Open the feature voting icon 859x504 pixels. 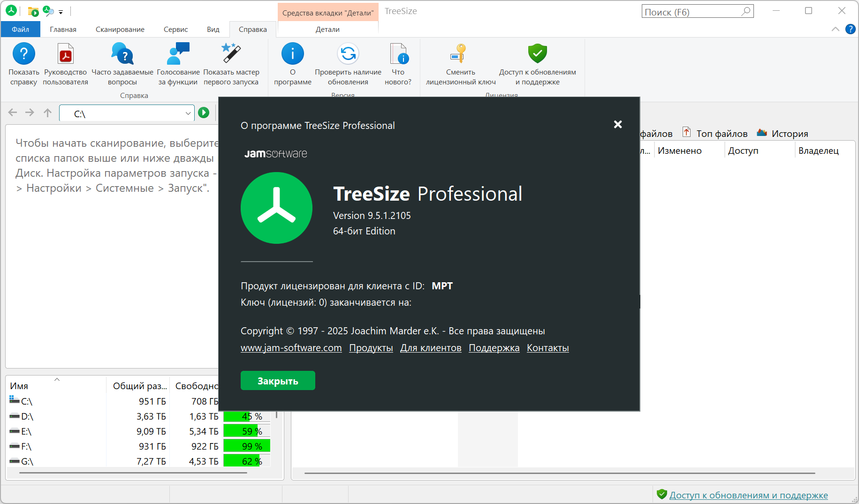click(178, 53)
